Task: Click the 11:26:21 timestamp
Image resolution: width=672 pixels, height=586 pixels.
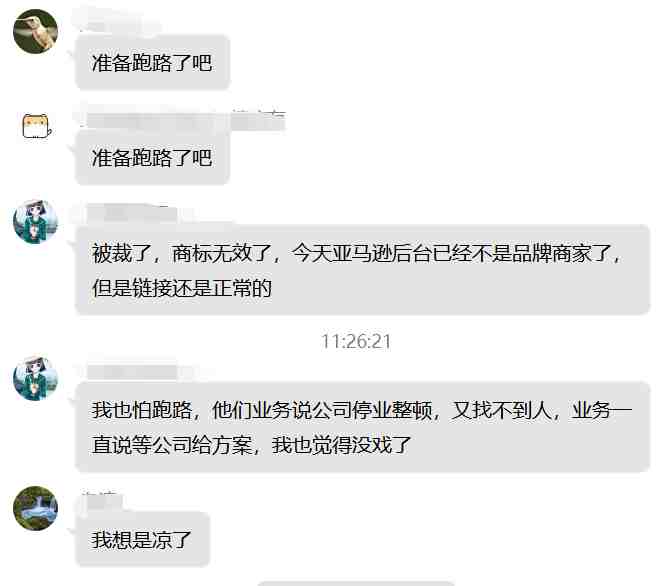Action: click(x=356, y=342)
